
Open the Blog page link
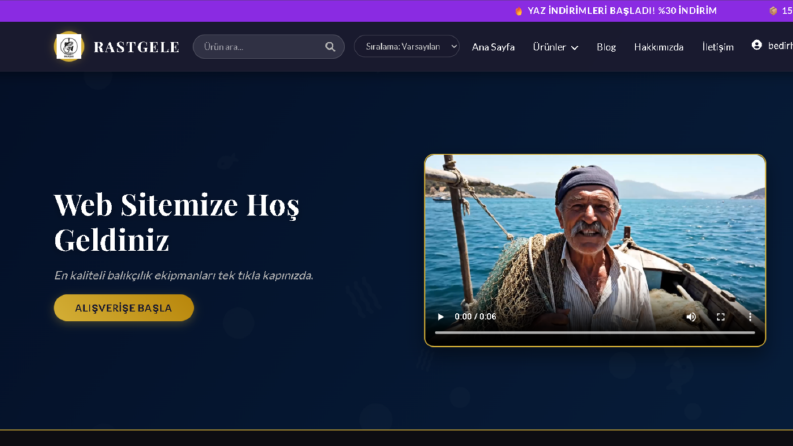coord(606,47)
